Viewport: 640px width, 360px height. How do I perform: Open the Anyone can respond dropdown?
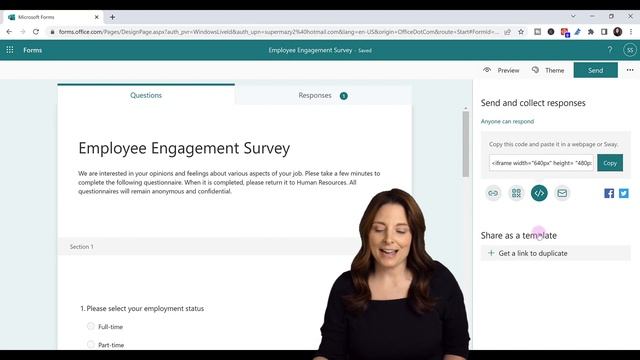(x=507, y=121)
